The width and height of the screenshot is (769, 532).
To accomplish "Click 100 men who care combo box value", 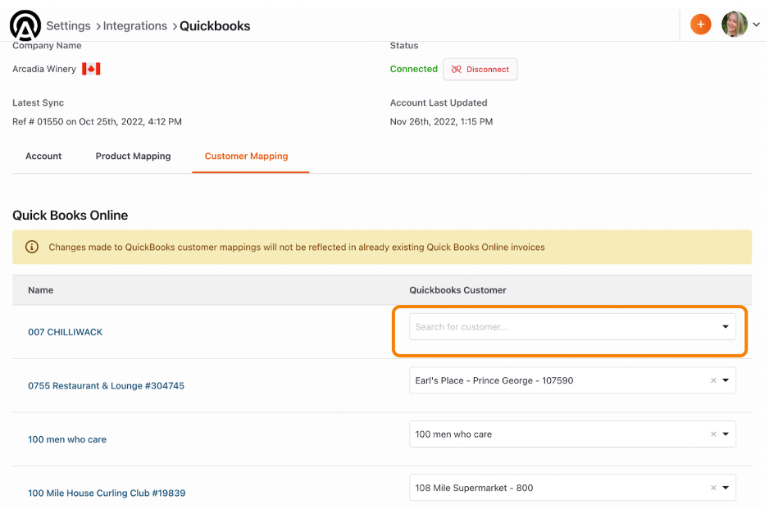I will tap(453, 434).
